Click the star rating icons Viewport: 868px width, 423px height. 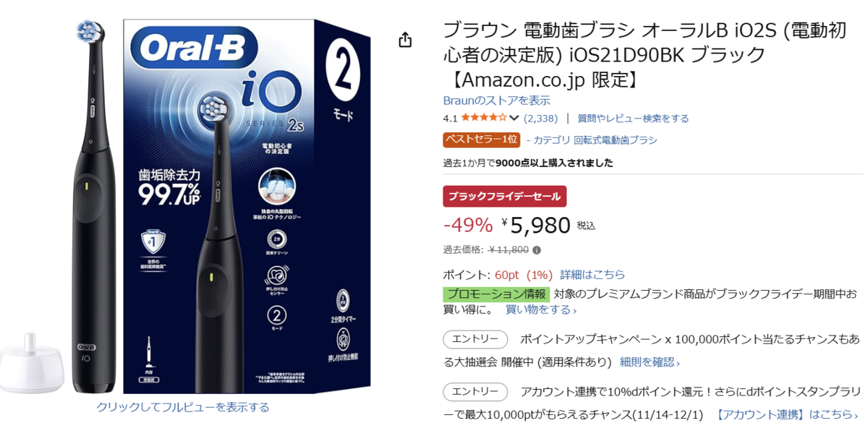point(484,118)
